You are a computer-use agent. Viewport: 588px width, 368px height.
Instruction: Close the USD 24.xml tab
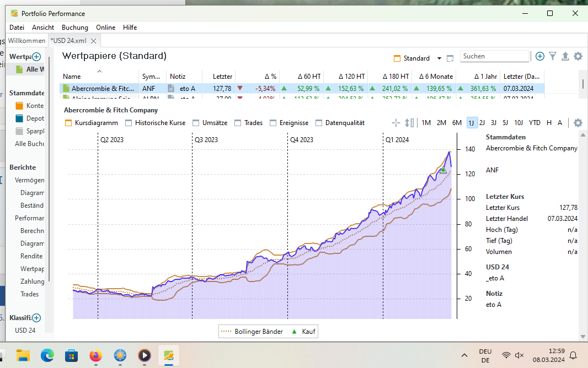[x=93, y=41]
